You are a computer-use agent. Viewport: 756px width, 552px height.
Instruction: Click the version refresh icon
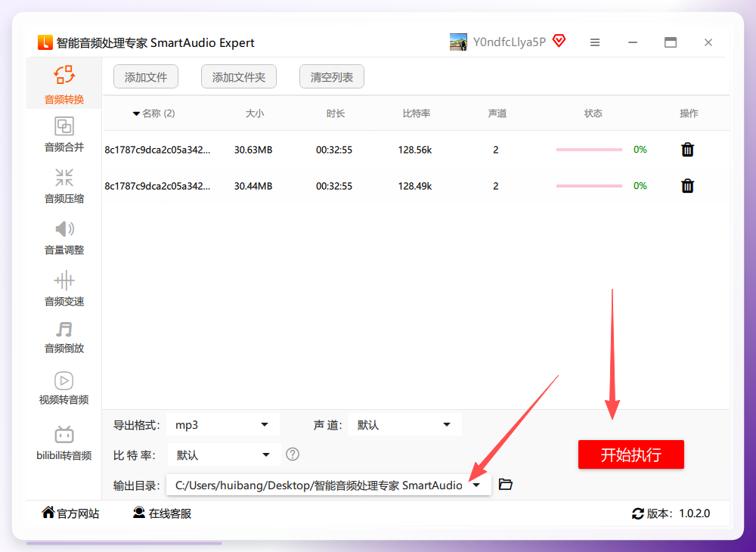pyautogui.click(x=638, y=514)
